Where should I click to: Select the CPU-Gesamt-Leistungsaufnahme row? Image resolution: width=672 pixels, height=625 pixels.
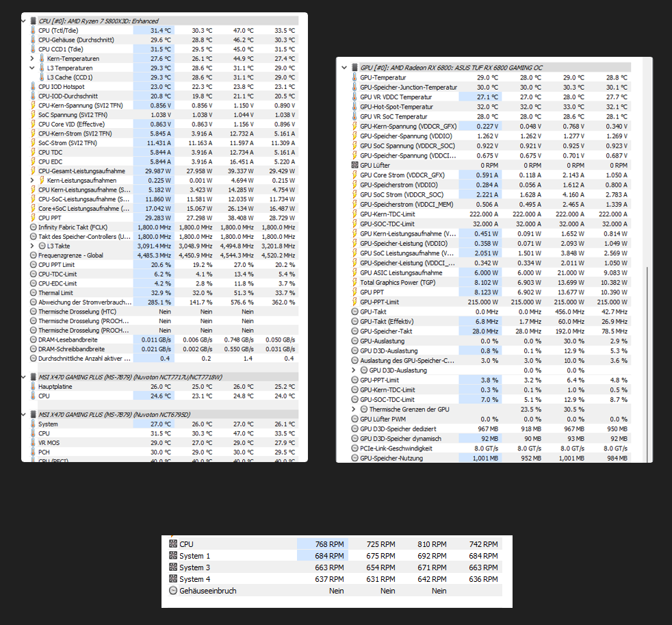tap(164, 171)
